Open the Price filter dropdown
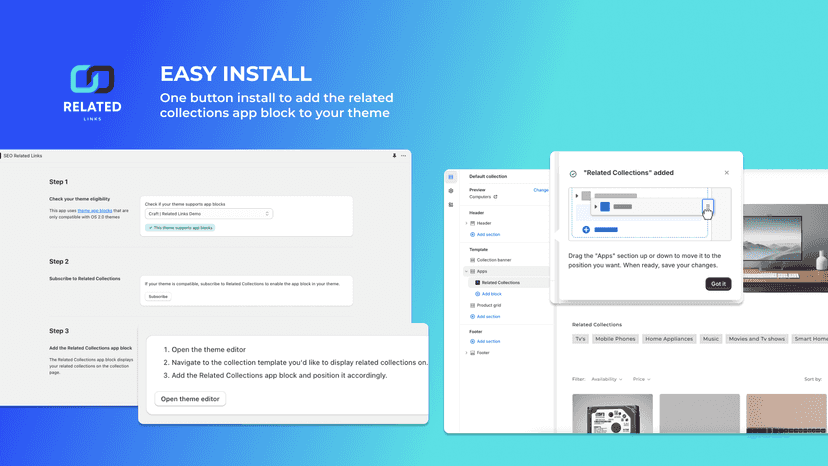The image size is (828, 466). [x=642, y=379]
